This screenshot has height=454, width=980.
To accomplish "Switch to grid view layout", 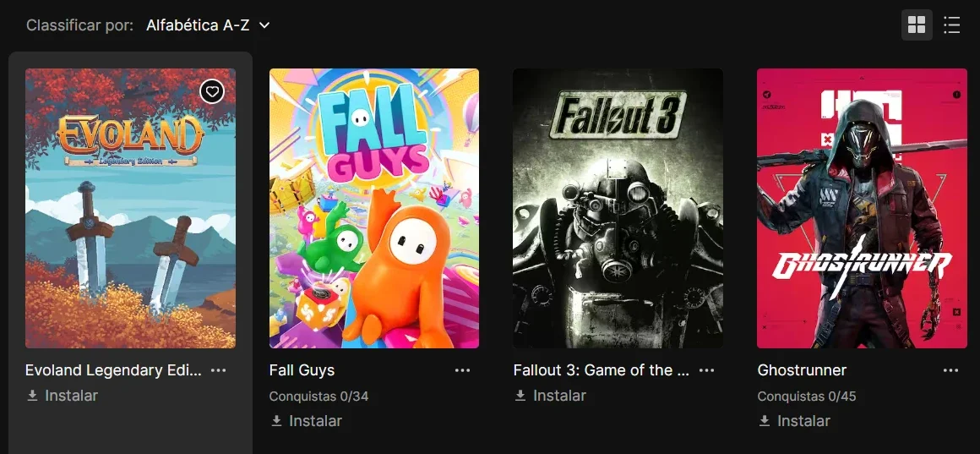I will tap(917, 25).
